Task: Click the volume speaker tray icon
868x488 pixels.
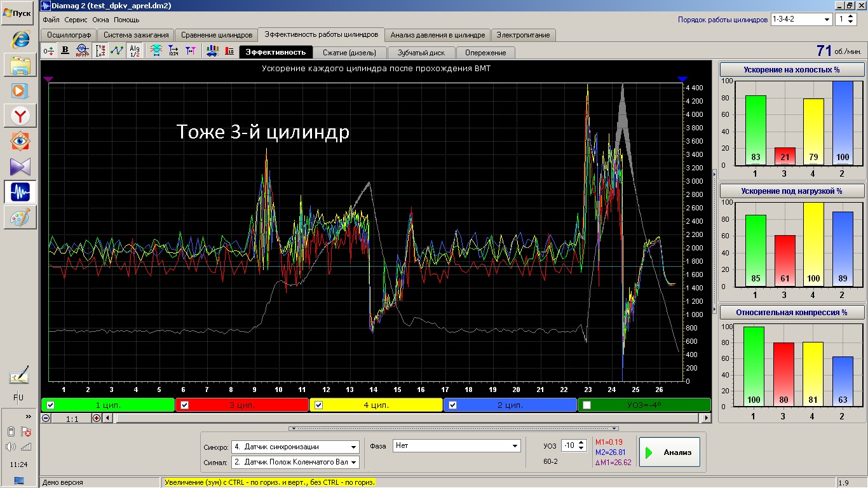Action: point(11,447)
